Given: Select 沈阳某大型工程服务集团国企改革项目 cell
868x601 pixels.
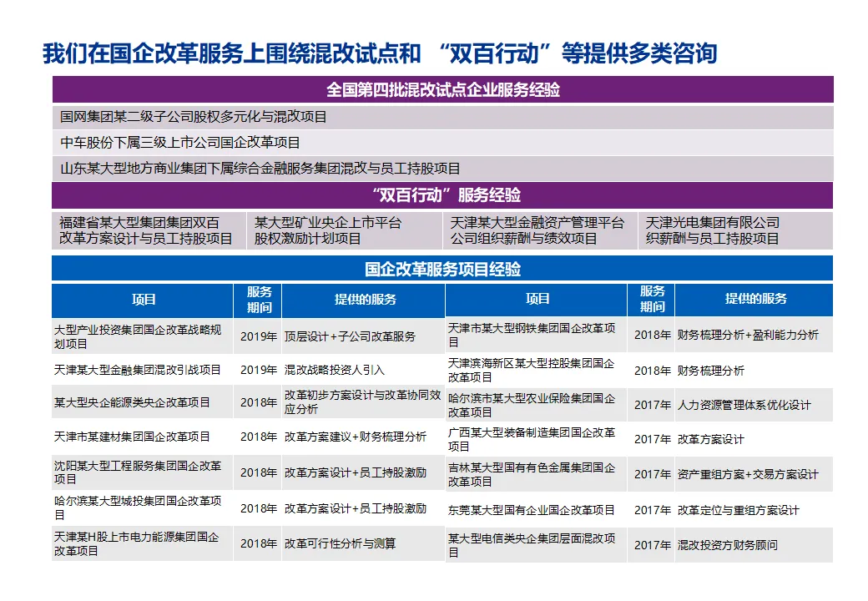Looking at the screenshot, I should coord(143,472).
